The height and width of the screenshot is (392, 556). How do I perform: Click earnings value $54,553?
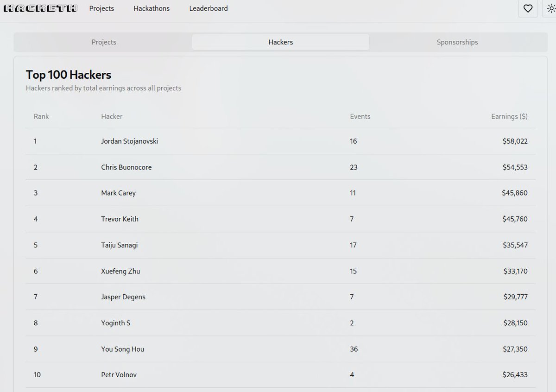pos(515,167)
